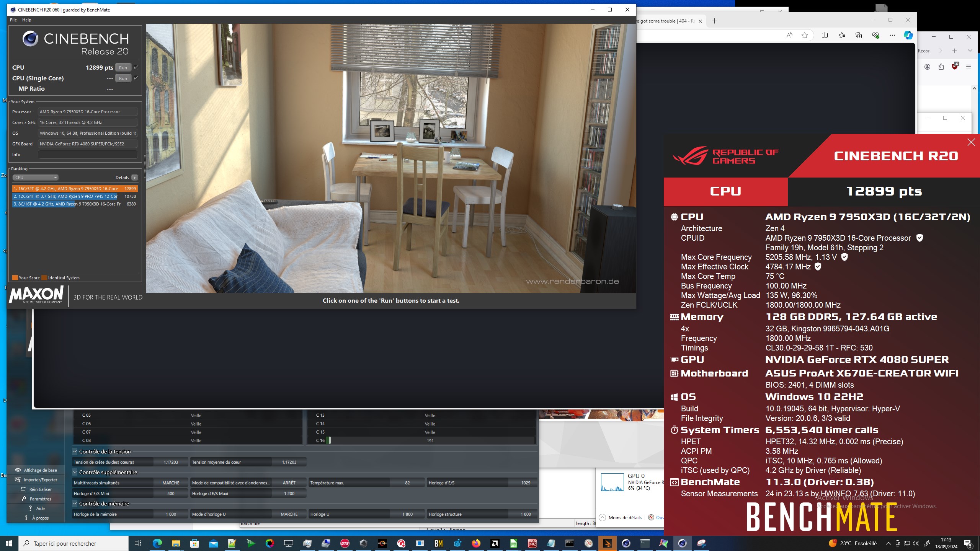Toggle Multithreads simultanés MARCHE value
This screenshot has height=551, width=980.
pos(171,483)
